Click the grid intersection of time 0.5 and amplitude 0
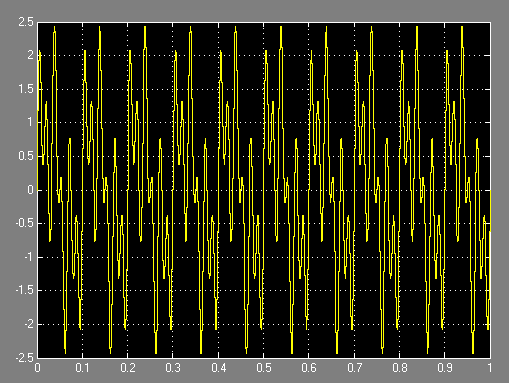The height and width of the screenshot is (383, 509). [x=264, y=190]
